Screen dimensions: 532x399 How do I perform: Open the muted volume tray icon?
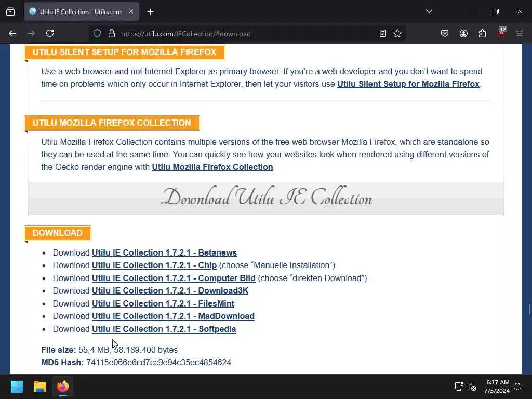(x=472, y=387)
